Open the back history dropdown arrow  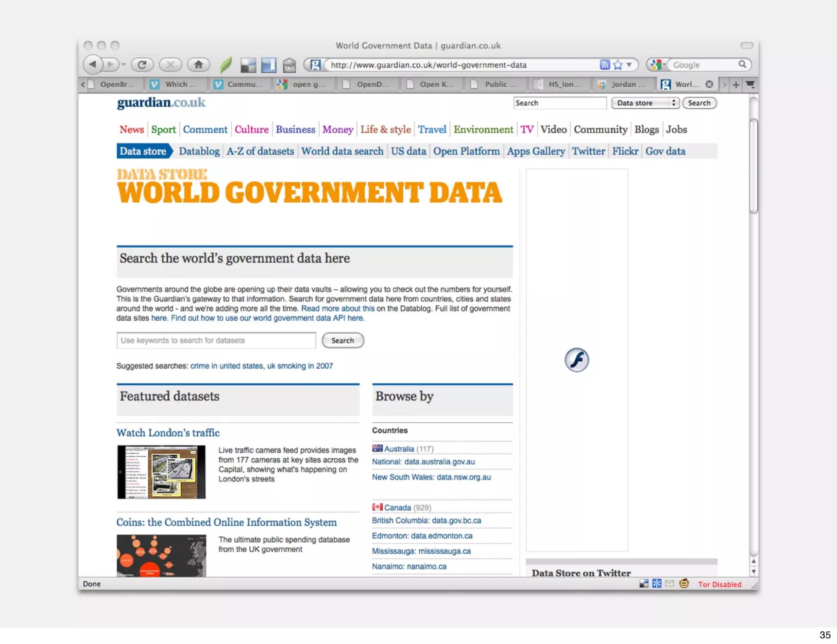click(123, 65)
